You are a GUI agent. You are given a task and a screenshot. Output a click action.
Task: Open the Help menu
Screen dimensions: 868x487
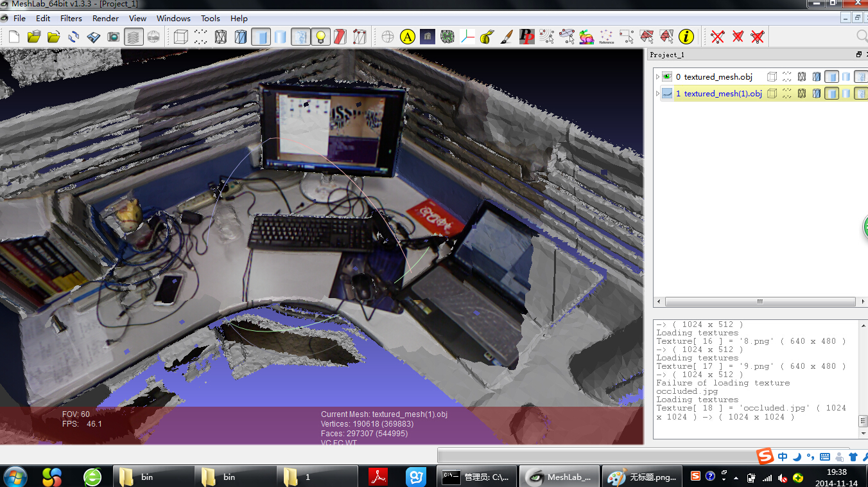pyautogui.click(x=239, y=18)
